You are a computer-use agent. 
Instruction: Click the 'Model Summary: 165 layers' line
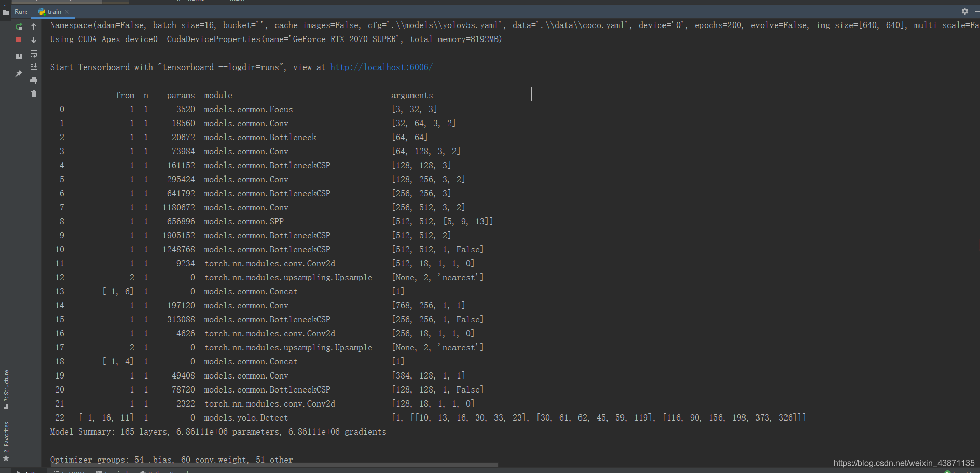tap(218, 431)
